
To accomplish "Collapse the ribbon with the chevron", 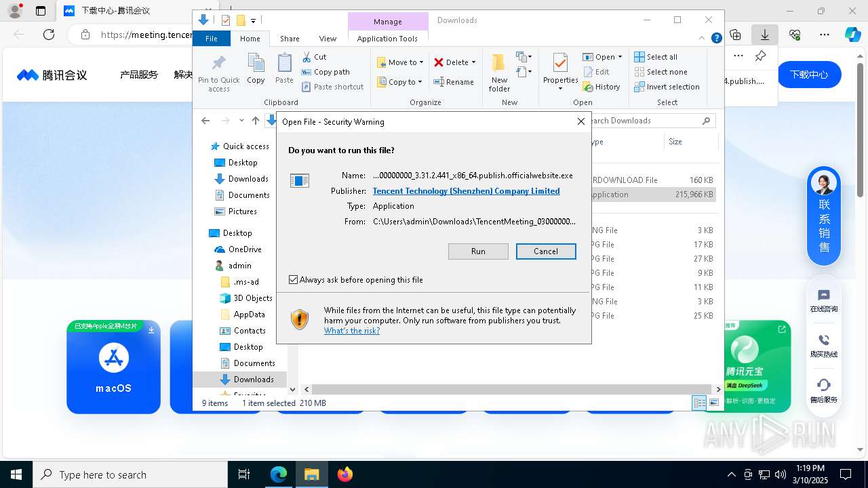I will 703,39.
